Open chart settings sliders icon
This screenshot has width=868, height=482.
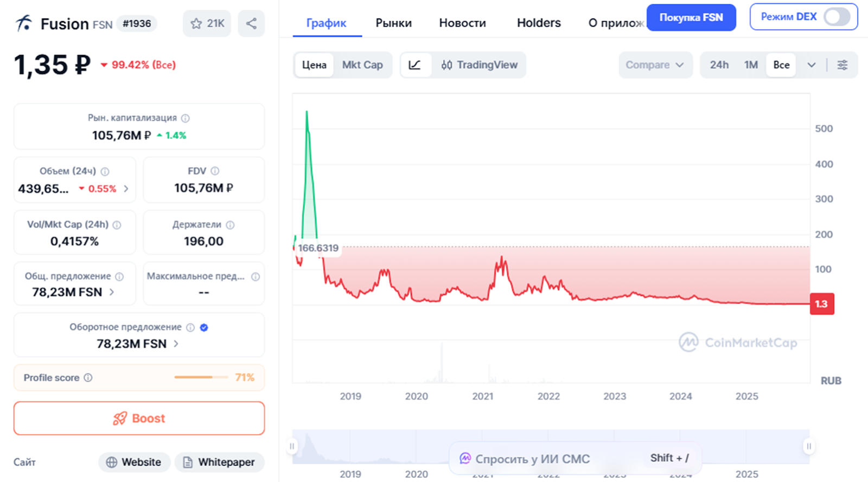point(843,65)
